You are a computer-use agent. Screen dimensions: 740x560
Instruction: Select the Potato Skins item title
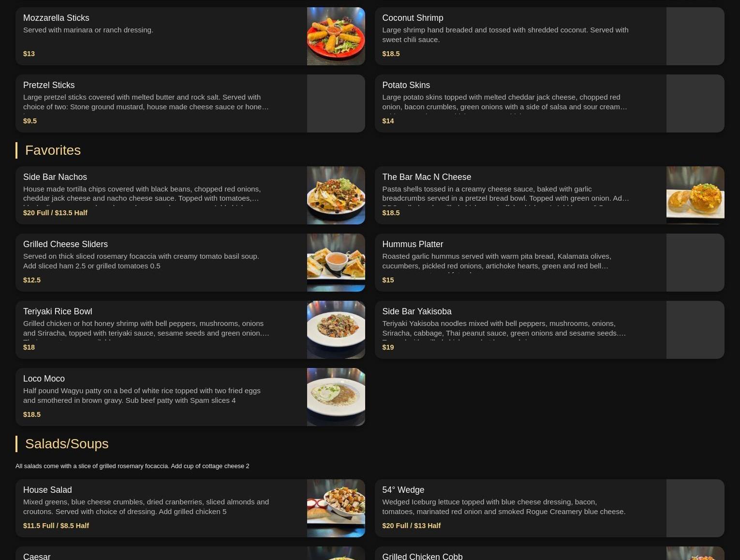pos(406,85)
